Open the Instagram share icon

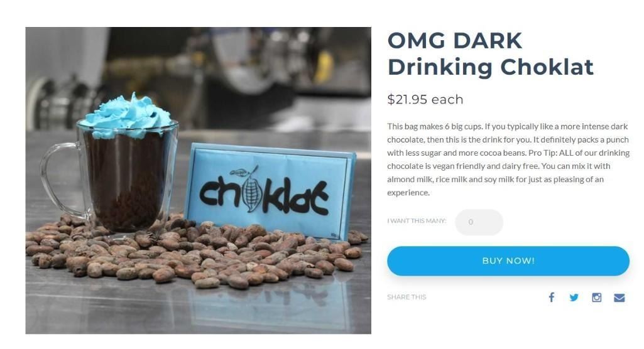tap(596, 298)
